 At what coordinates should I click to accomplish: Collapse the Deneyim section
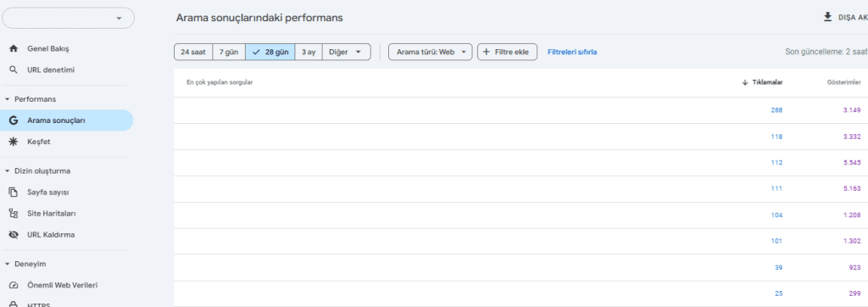[7, 264]
